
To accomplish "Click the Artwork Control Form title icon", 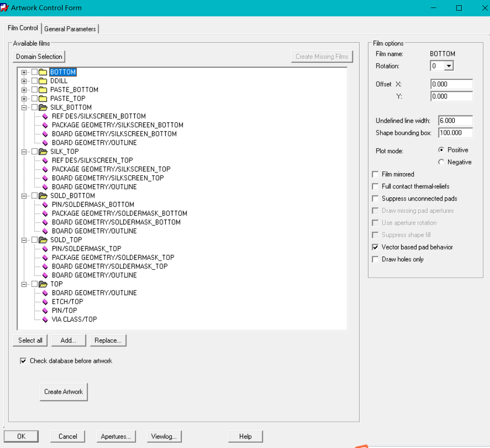I will (4, 8).
